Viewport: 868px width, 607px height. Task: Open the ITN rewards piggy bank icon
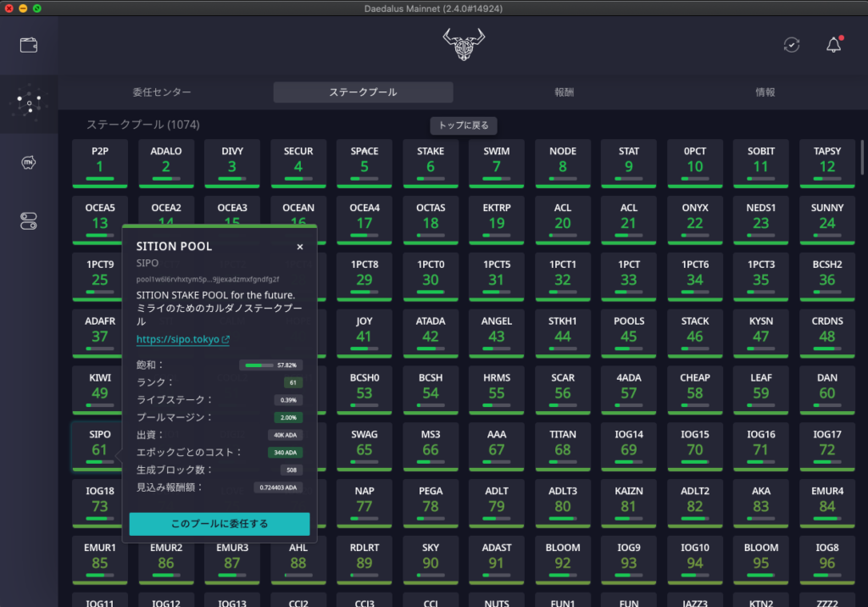pyautogui.click(x=29, y=163)
